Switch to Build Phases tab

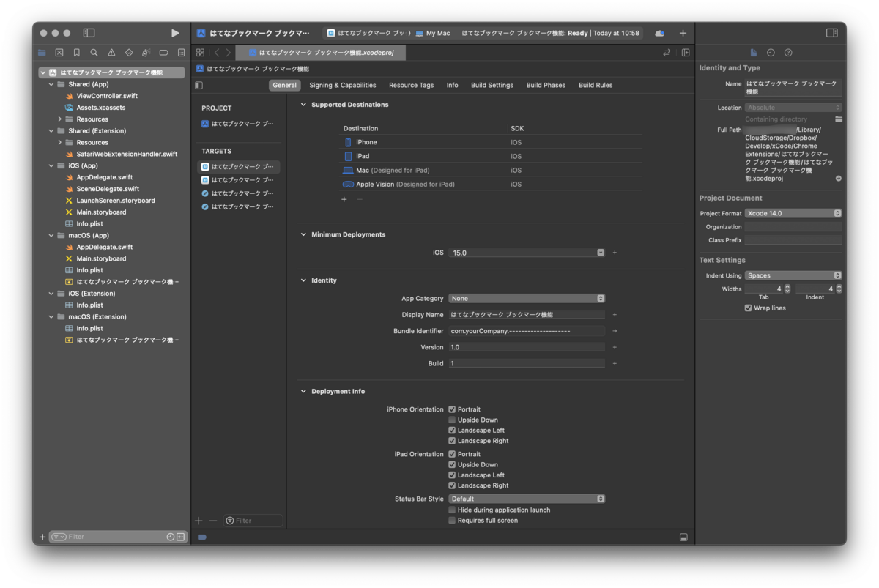tap(546, 85)
